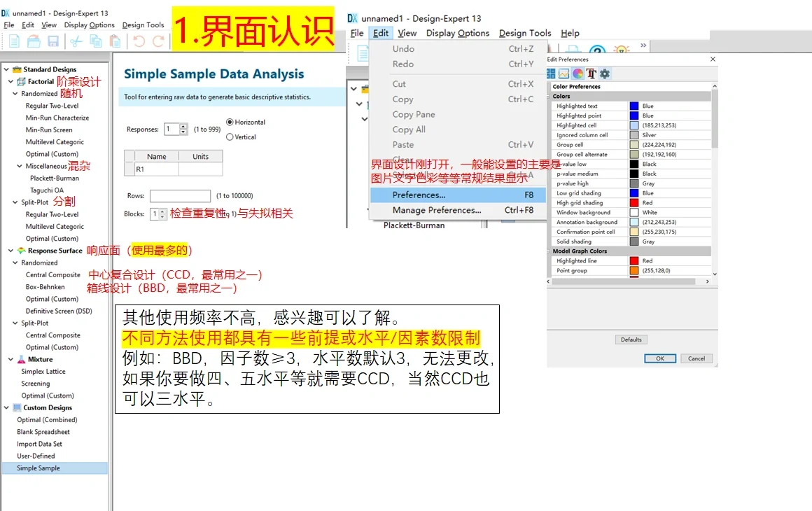Image resolution: width=812 pixels, height=511 pixels.
Task: Click OK in Edit Preferences dialog
Action: point(659,358)
